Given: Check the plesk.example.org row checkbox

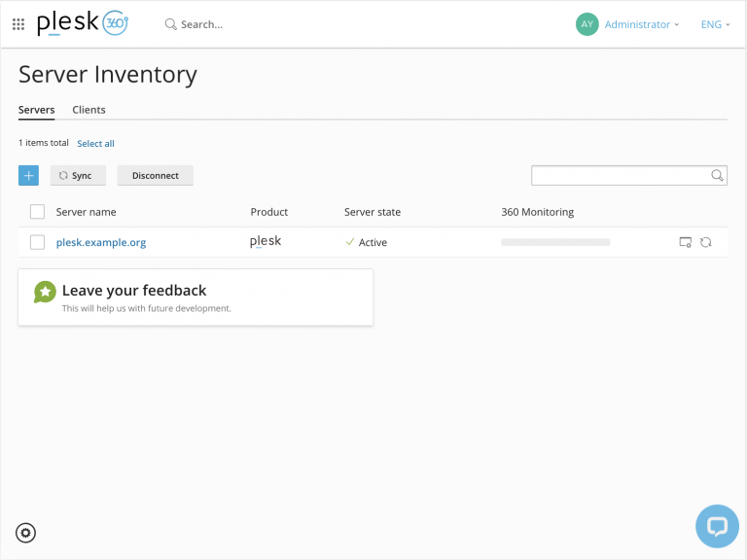Looking at the screenshot, I should (x=37, y=242).
